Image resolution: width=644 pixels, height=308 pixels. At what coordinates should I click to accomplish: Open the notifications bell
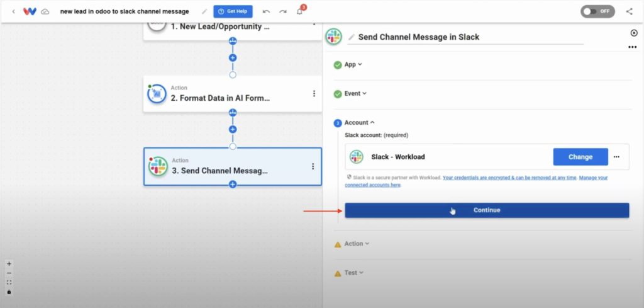click(299, 11)
